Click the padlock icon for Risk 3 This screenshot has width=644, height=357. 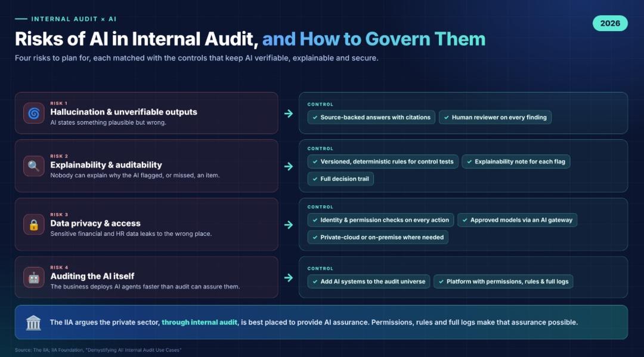[33, 224]
